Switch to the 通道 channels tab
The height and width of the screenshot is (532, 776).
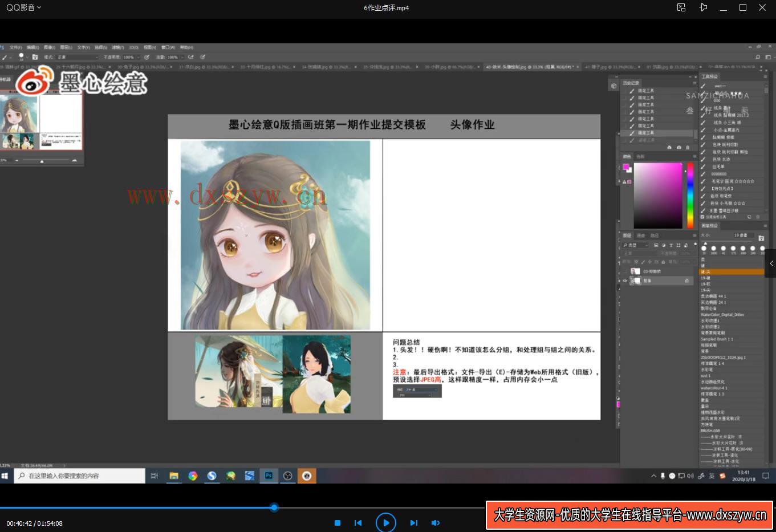641,235
